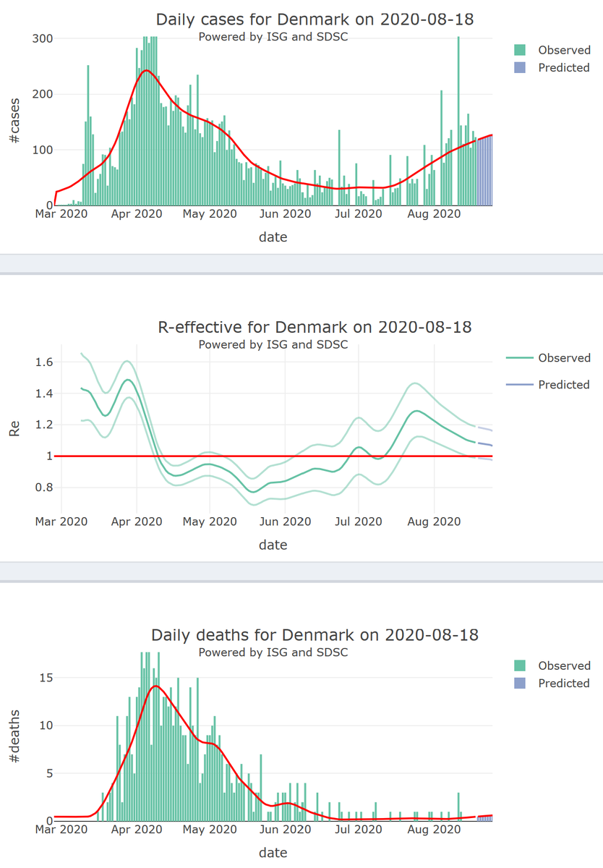Image resolution: width=603 pixels, height=868 pixels.
Task: Click the 'date' x-axis label of Daily deaths chart
Action: pos(273,853)
